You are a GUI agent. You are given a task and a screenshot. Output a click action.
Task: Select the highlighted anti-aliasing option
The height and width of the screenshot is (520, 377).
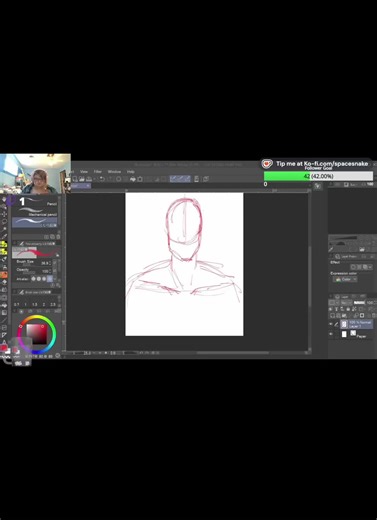pyautogui.click(x=50, y=279)
